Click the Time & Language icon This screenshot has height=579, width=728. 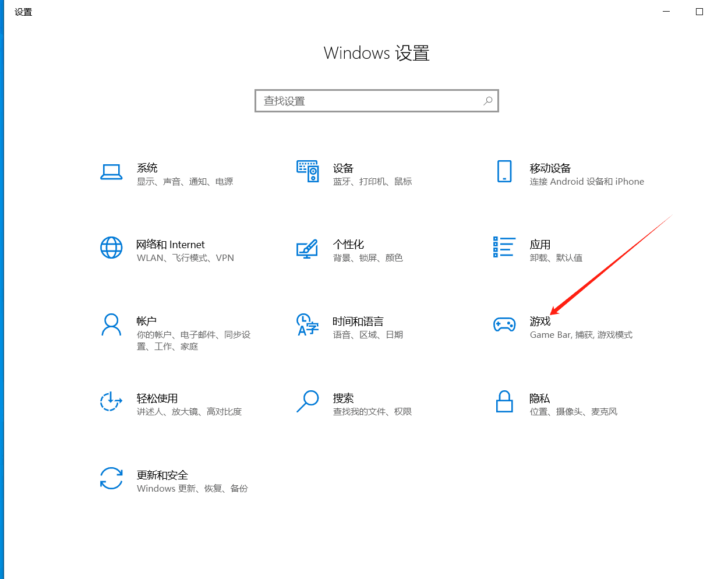point(308,324)
